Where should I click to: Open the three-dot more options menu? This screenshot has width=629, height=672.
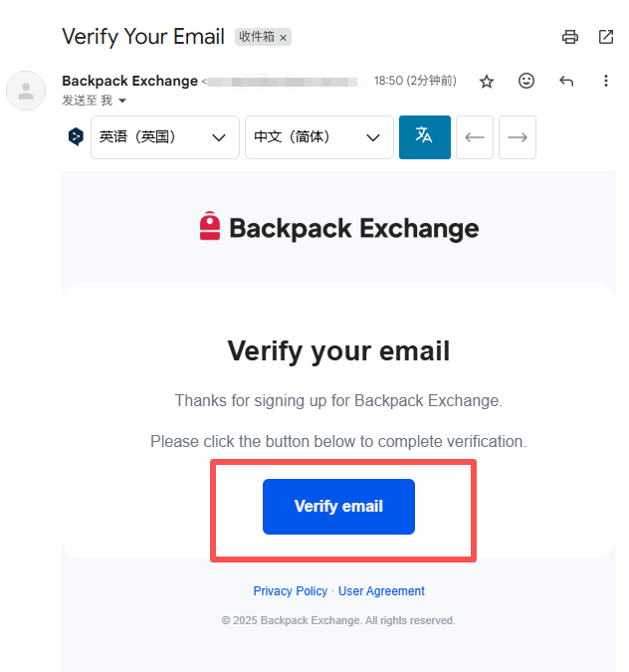pyautogui.click(x=606, y=81)
